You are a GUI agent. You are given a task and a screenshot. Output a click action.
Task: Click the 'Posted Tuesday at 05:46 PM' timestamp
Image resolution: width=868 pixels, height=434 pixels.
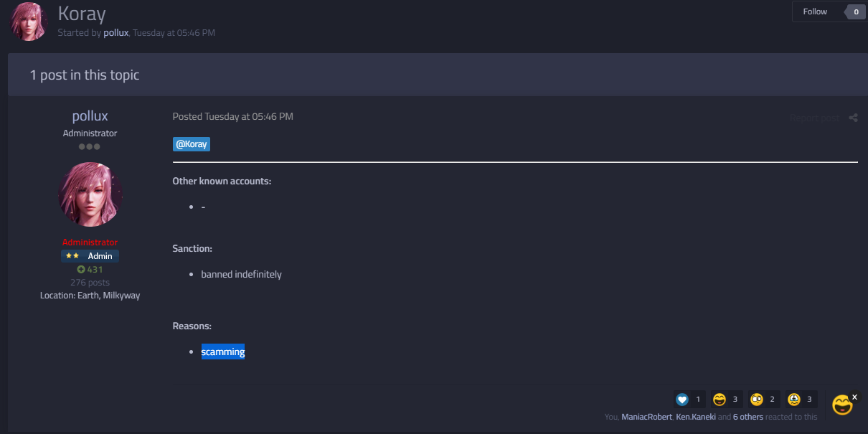pyautogui.click(x=233, y=116)
